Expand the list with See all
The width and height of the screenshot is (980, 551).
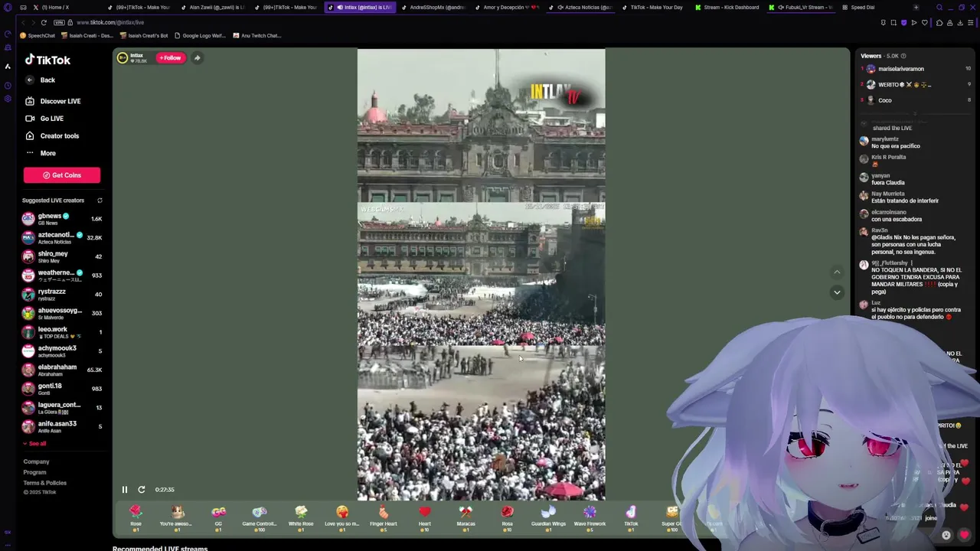tap(34, 444)
